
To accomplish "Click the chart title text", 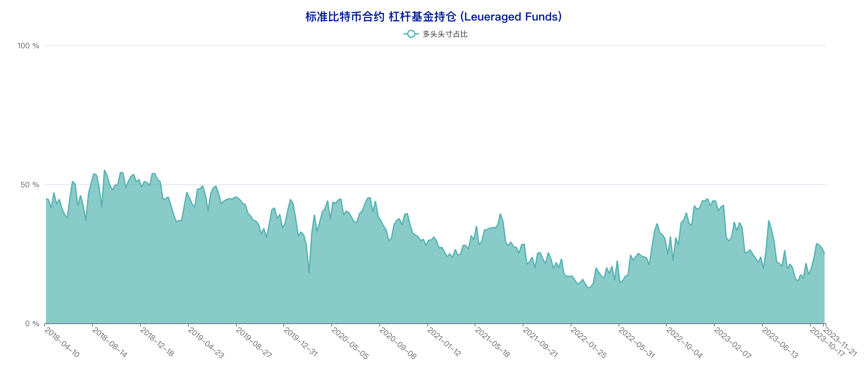I will 434,16.
